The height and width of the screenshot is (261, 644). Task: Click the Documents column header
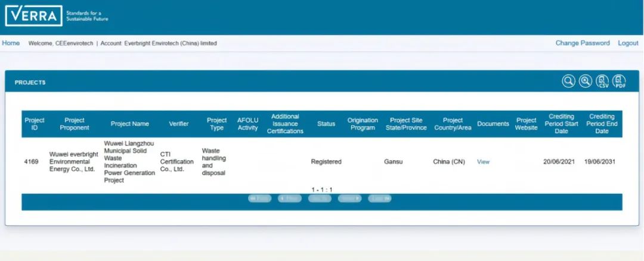493,124
